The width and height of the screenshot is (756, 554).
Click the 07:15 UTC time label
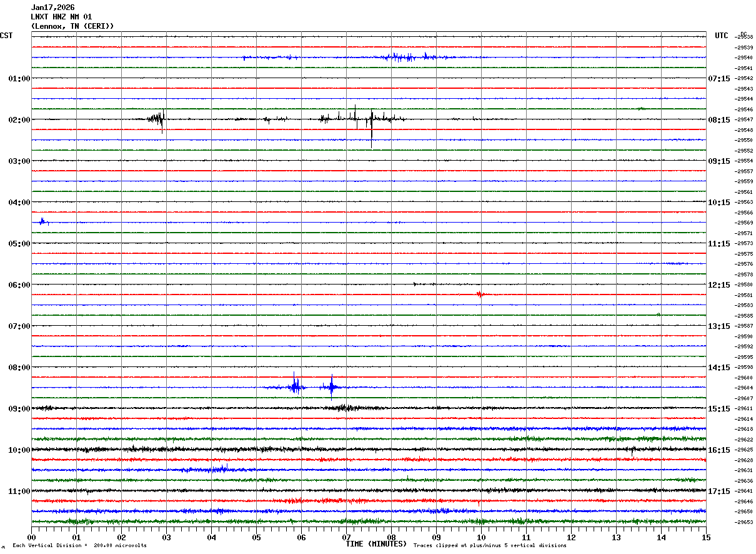(719, 79)
